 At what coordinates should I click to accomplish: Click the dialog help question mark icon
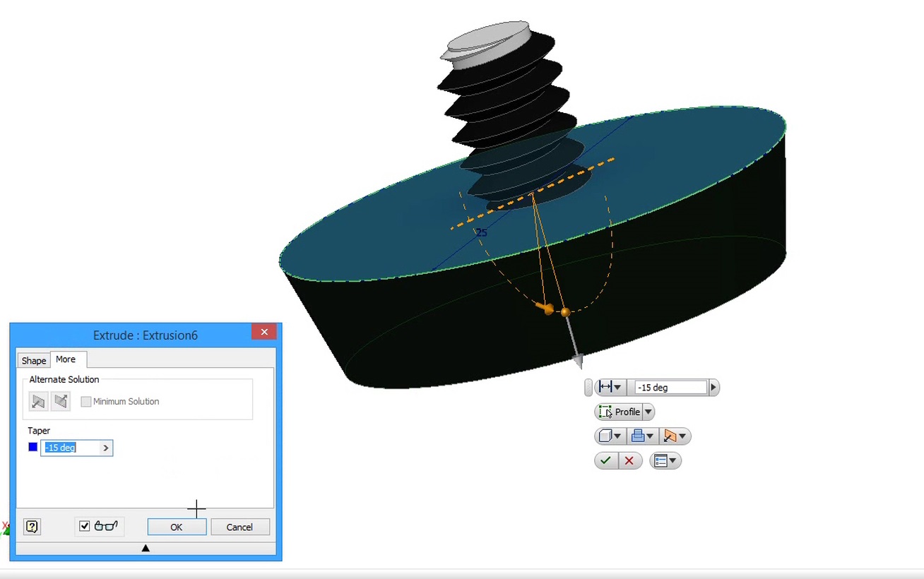point(32,526)
